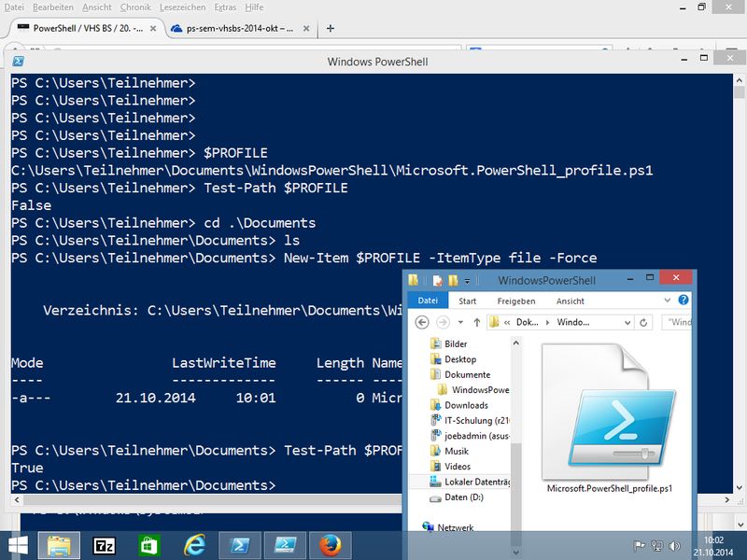Click New Folder icon in Explorer quick access toolbar
Image resolution: width=747 pixels, height=560 pixels.
(x=453, y=281)
